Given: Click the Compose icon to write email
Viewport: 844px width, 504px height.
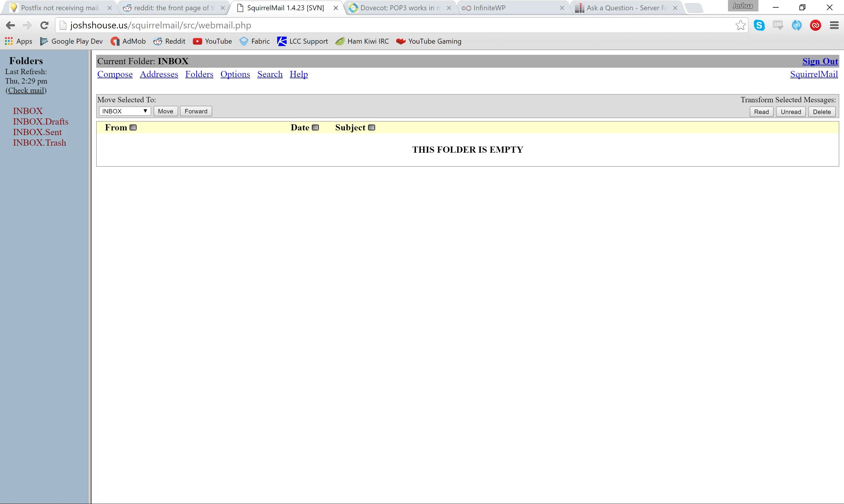Looking at the screenshot, I should click(115, 74).
